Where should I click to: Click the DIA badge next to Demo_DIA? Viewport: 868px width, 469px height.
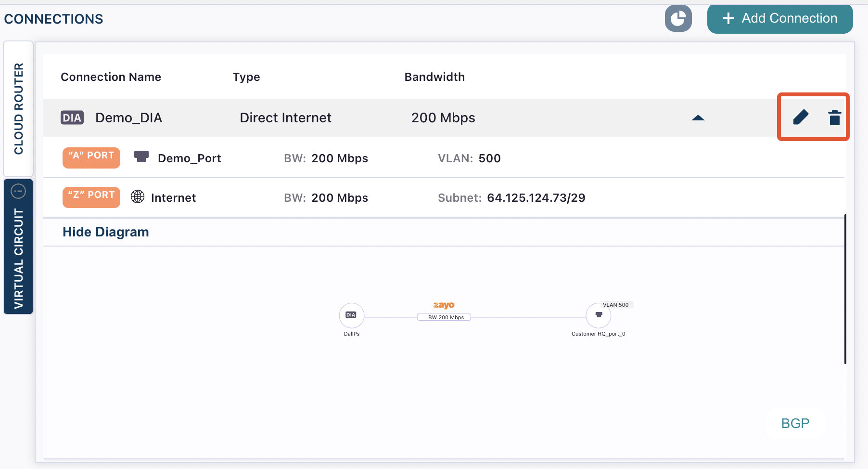72,117
